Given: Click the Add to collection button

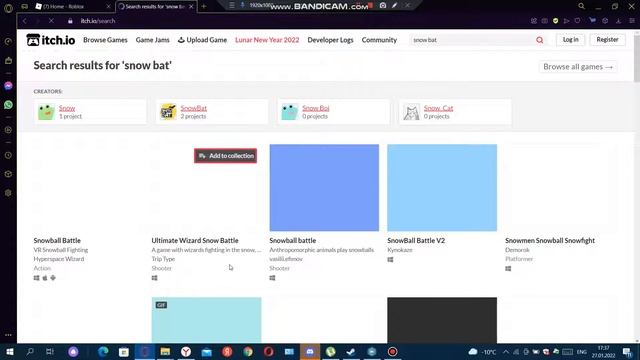Looking at the screenshot, I should click(225, 156).
